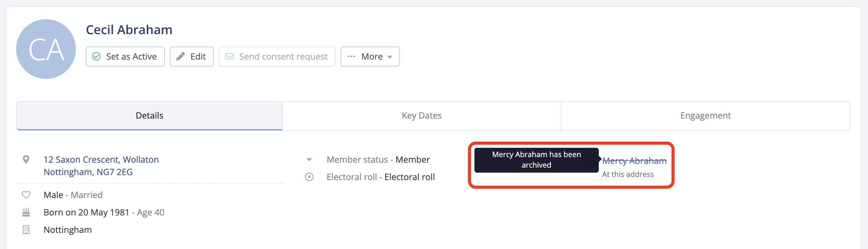Viewport: 868px width, 249px height.
Task: Click the heart marital status icon
Action: pos(26,195)
